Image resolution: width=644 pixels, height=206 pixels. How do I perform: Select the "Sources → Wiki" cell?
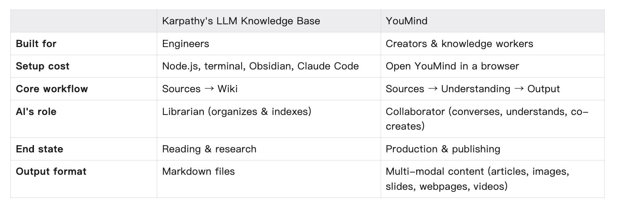(200, 89)
